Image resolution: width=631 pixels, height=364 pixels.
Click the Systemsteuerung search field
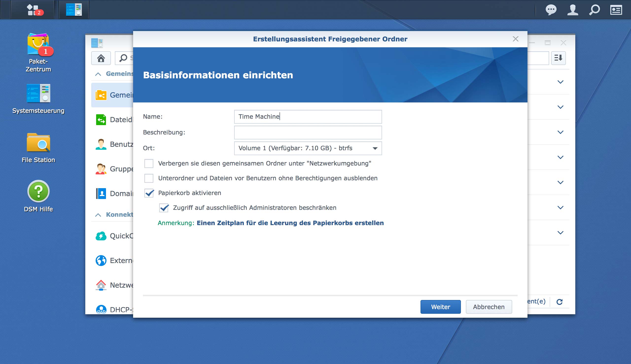[x=124, y=58]
